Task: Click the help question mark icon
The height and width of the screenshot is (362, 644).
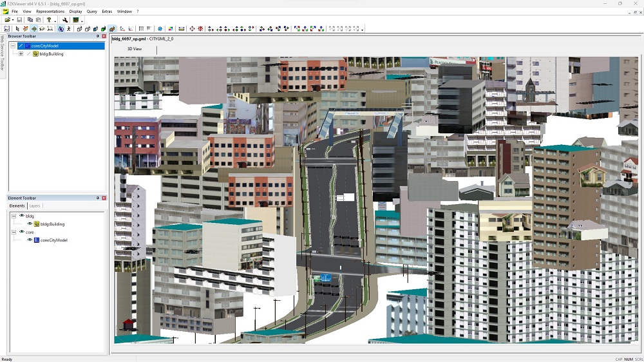Action: pos(49,20)
